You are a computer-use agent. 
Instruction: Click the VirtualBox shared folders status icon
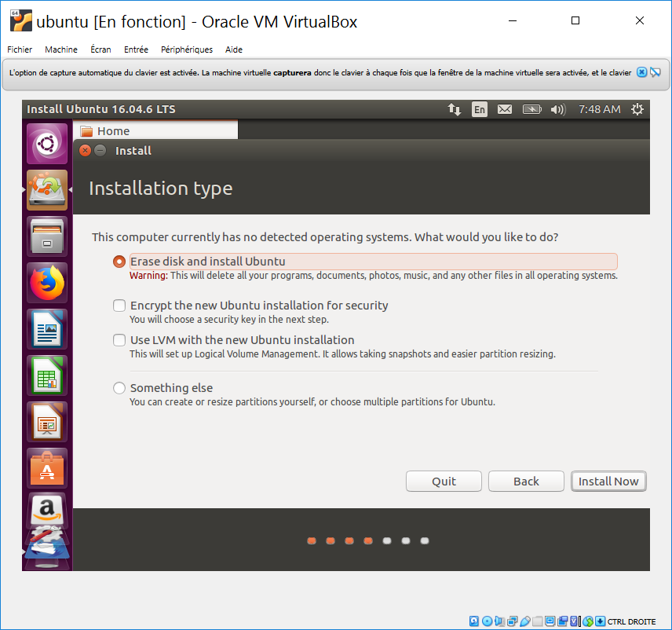[x=538, y=621]
